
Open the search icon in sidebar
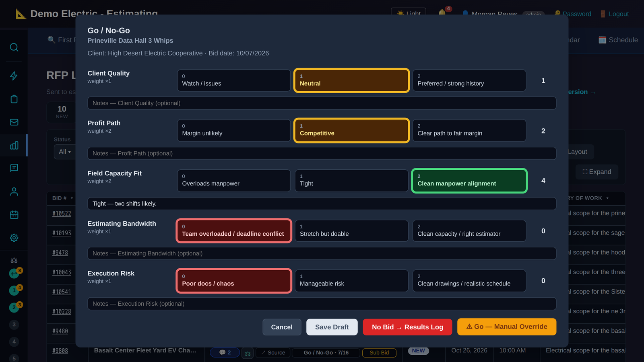(14, 47)
